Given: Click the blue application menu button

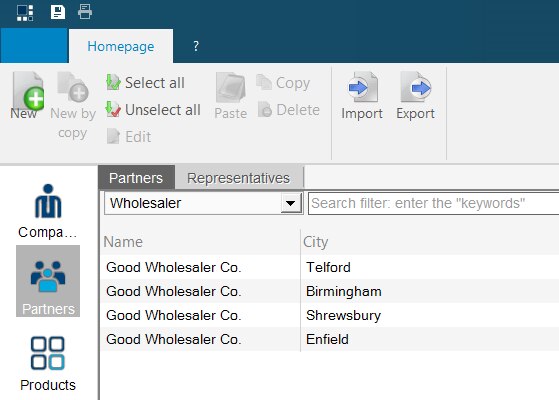Looking at the screenshot, I should click(34, 46).
